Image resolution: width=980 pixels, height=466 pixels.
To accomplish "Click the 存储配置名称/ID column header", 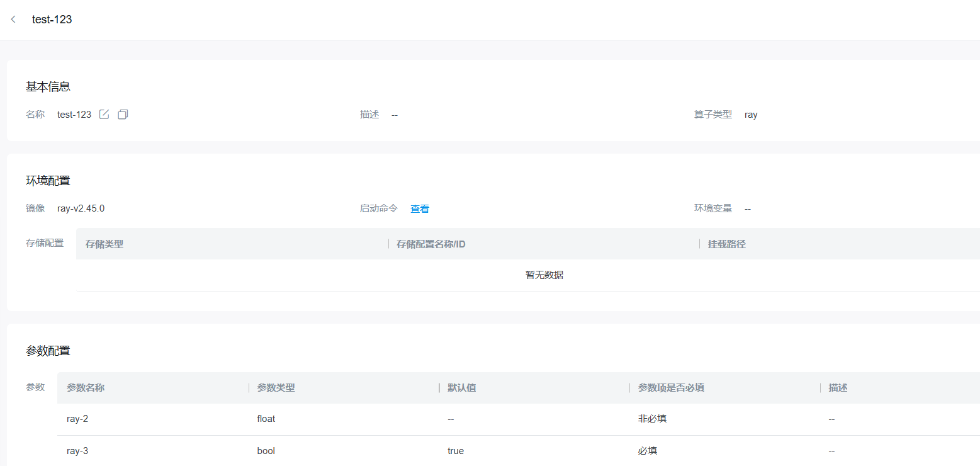I will click(431, 244).
